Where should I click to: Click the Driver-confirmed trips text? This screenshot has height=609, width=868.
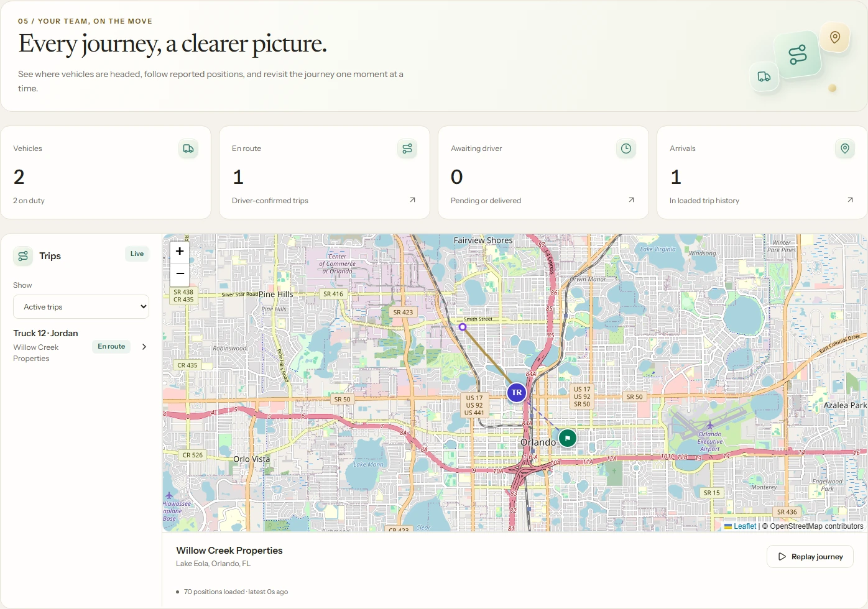pyautogui.click(x=270, y=201)
